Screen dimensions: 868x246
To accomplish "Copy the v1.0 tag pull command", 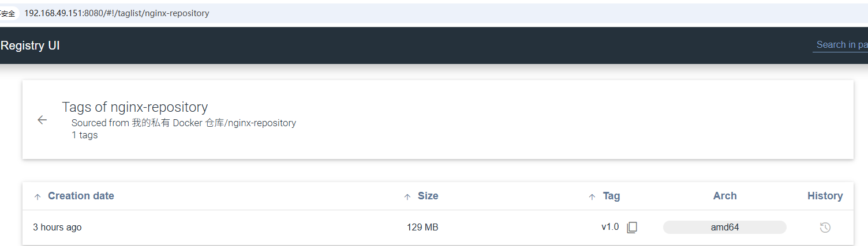I will pos(632,228).
